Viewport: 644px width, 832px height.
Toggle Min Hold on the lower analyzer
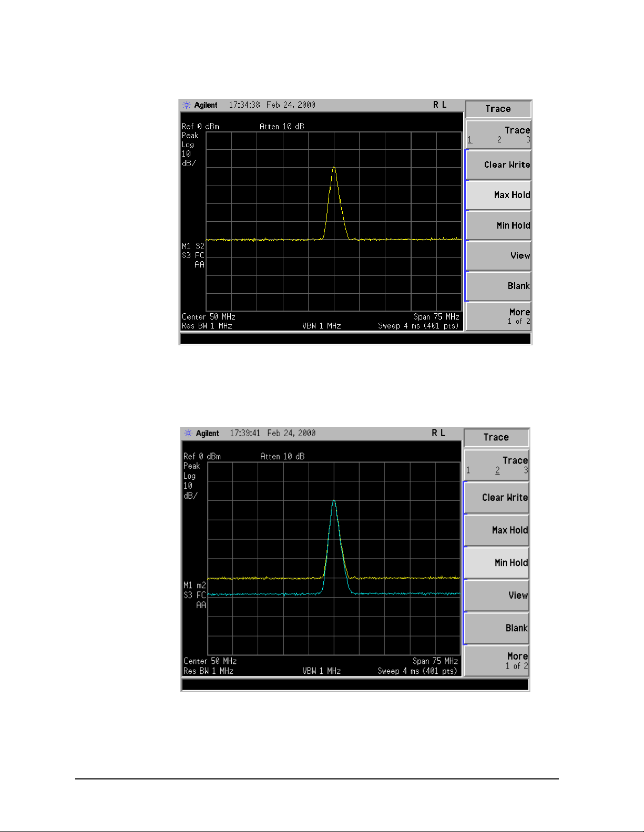(x=496, y=563)
